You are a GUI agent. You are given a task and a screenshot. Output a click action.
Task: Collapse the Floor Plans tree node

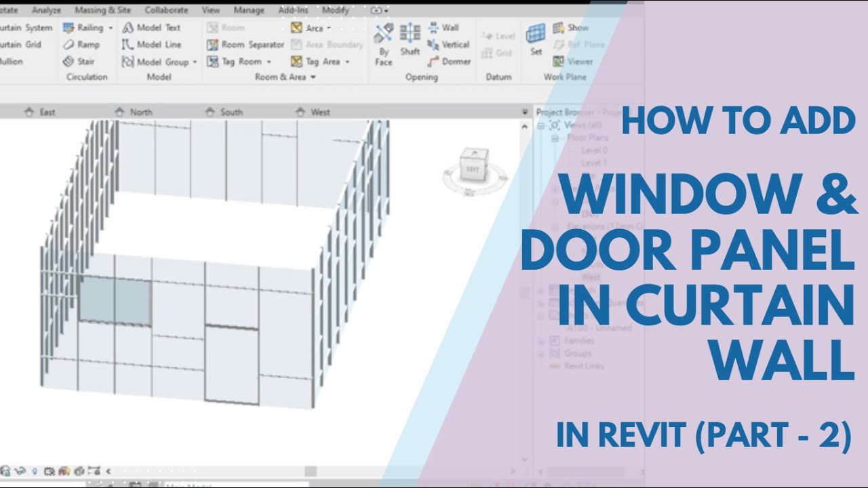(x=554, y=138)
